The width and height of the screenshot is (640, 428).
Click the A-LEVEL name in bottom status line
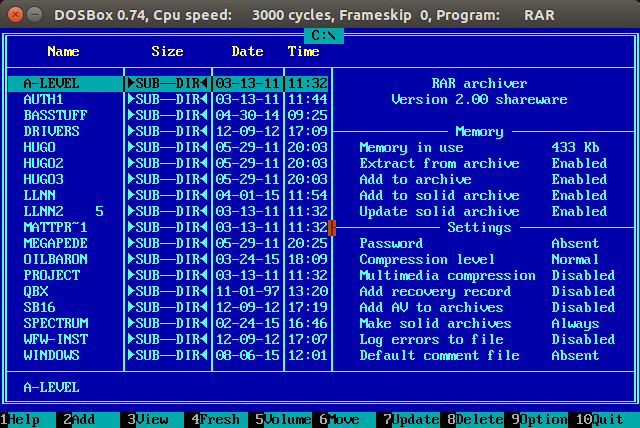click(51, 387)
